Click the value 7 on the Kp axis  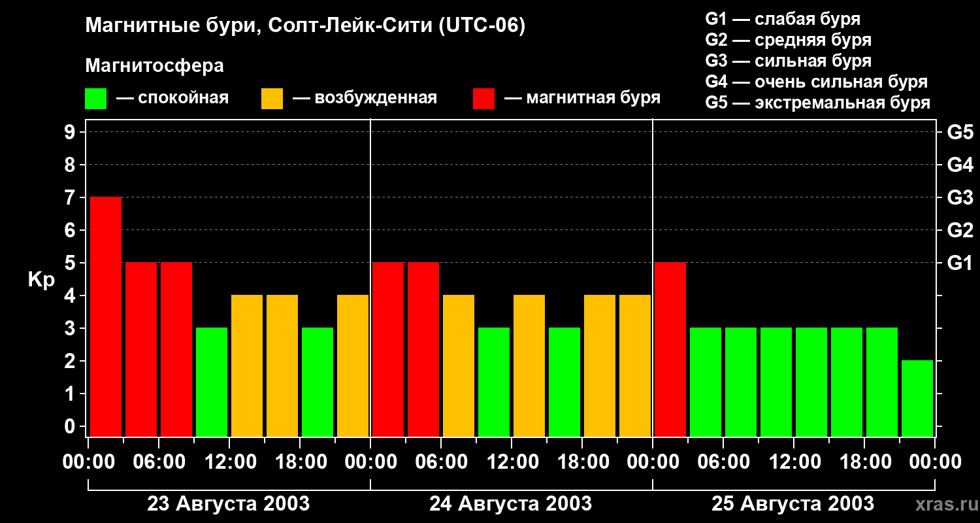(71, 197)
